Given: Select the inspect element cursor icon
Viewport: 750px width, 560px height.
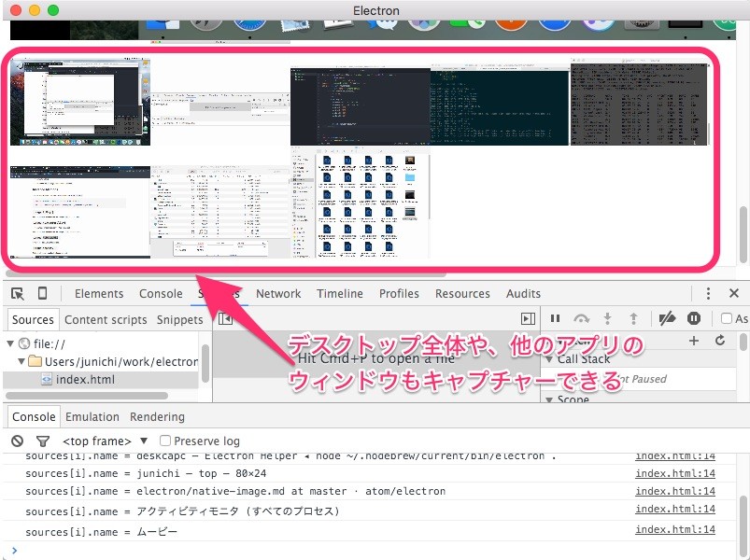Looking at the screenshot, I should [x=18, y=293].
